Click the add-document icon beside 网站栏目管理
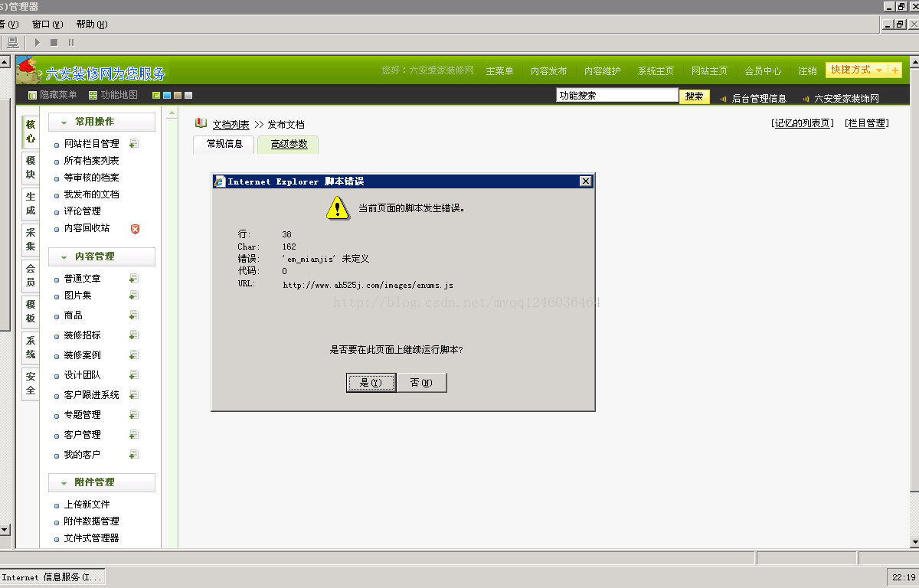The height and width of the screenshot is (588, 919). pyautogui.click(x=134, y=143)
